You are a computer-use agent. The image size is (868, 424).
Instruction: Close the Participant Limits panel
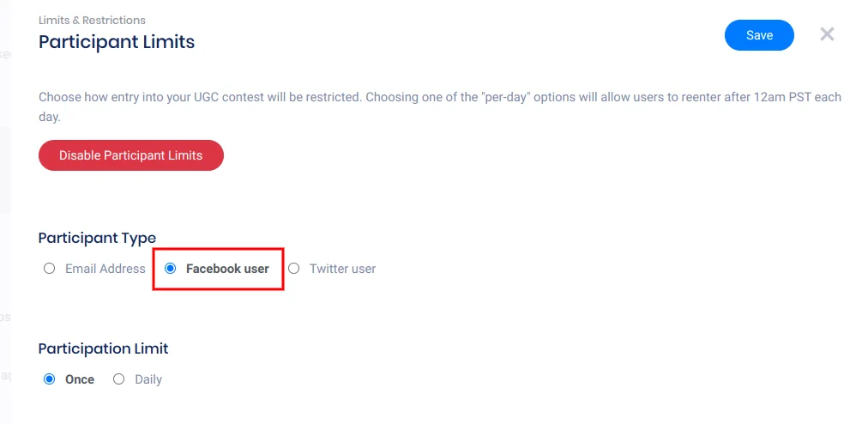(x=827, y=34)
